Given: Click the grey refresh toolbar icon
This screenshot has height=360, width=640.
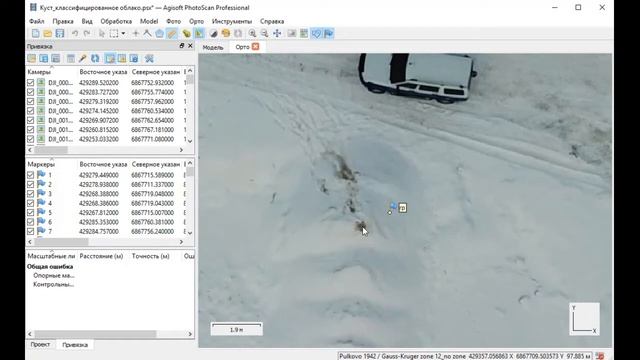Looking at the screenshot, I should coord(238,33).
